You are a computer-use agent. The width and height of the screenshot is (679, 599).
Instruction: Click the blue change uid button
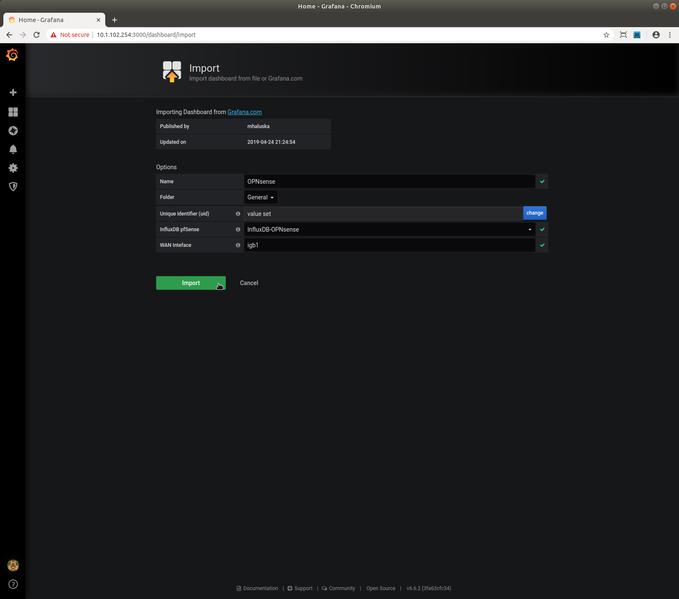tap(534, 213)
